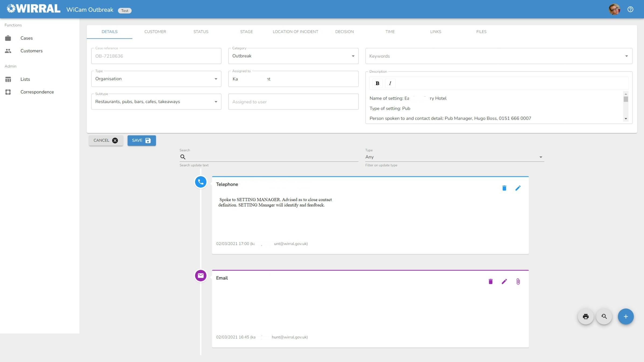644x362 pixels.
Task: Open the Location of Incident tab
Action: tap(296, 31)
